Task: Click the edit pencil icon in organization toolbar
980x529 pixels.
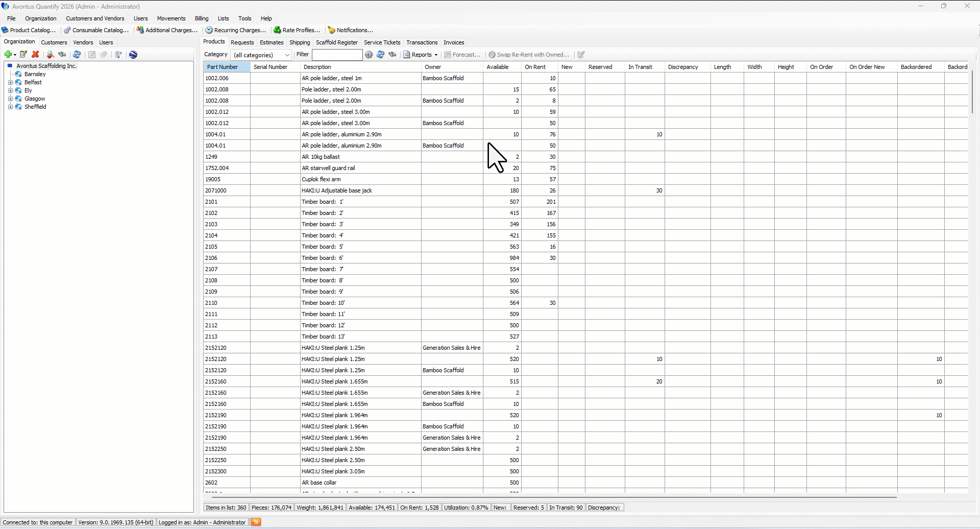Action: point(23,55)
